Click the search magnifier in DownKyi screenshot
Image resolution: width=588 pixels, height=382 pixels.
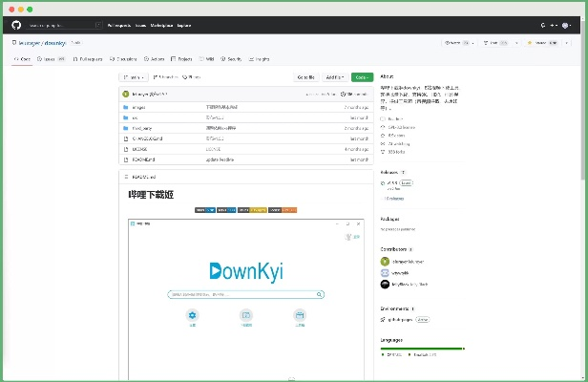320,294
